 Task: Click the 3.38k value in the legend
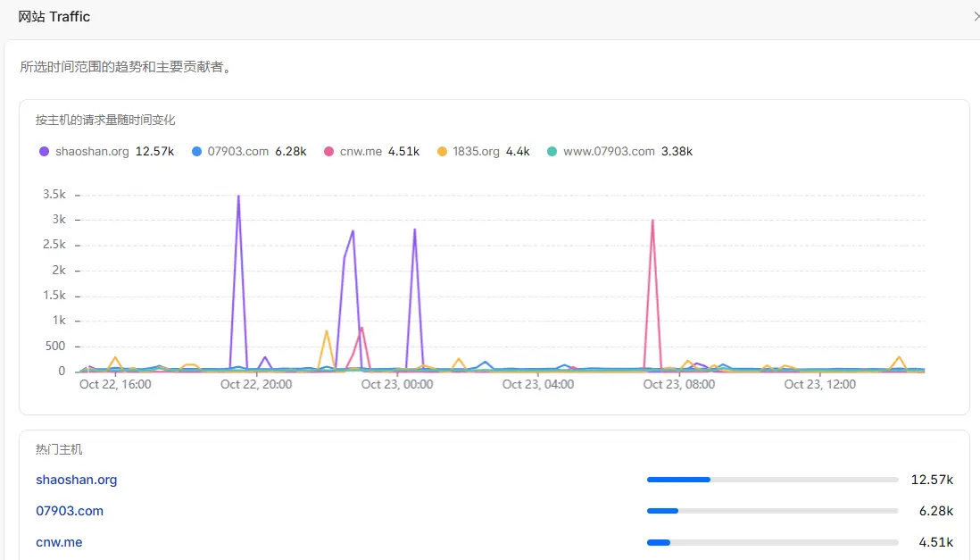(677, 152)
